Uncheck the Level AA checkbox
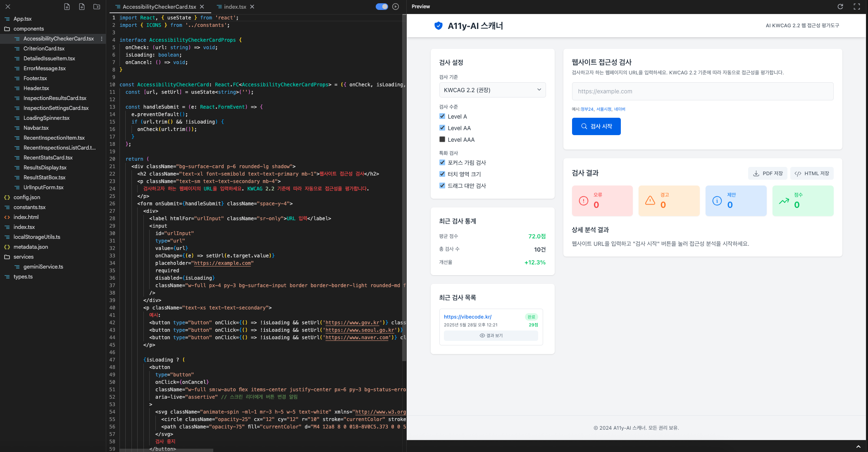This screenshot has height=452, width=868. tap(442, 128)
